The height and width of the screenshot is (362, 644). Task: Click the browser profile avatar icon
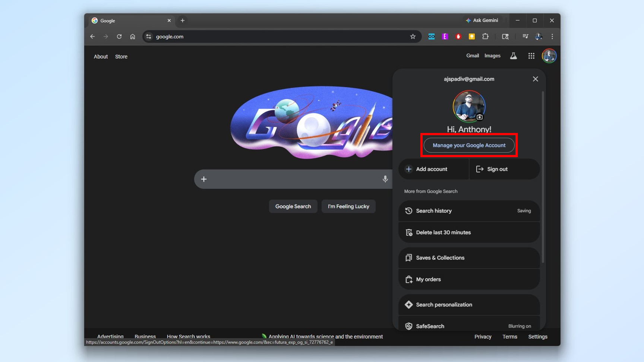pos(539,36)
